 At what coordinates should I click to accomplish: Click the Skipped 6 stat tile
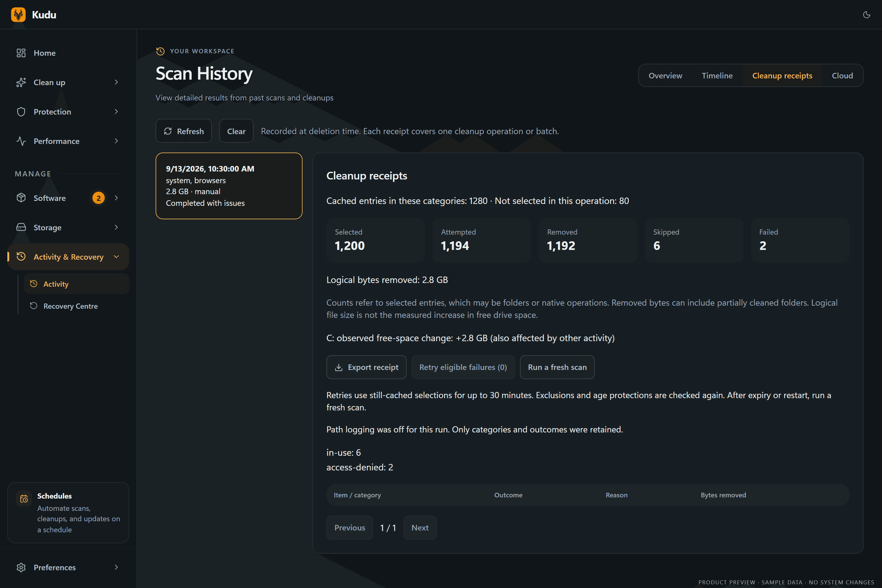tap(694, 240)
